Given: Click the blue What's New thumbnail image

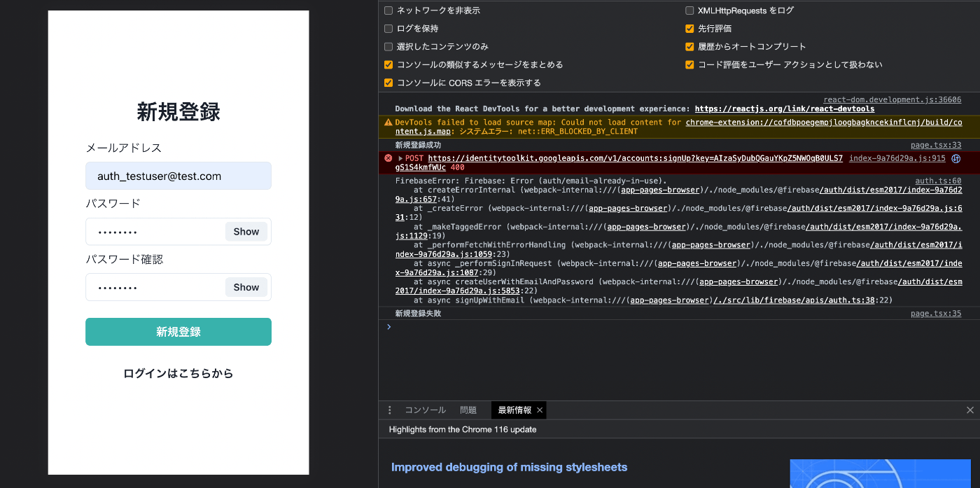Looking at the screenshot, I should click(880, 473).
